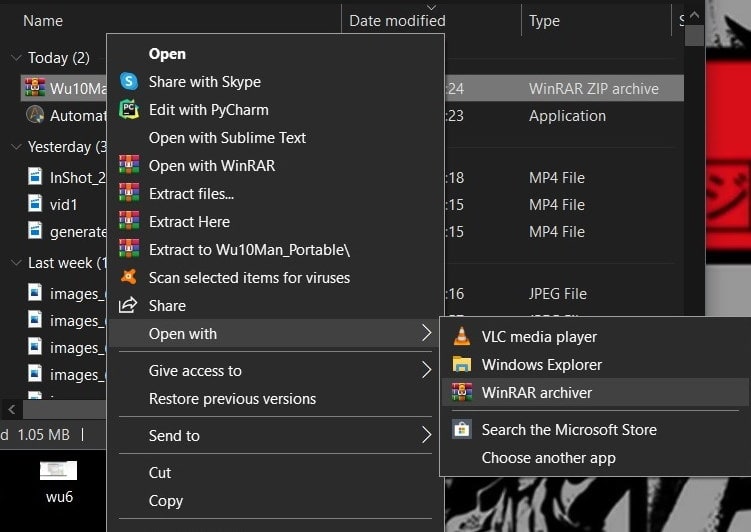This screenshot has width=751, height=532.
Task: Click the JPEG File type cell
Action: [558, 294]
